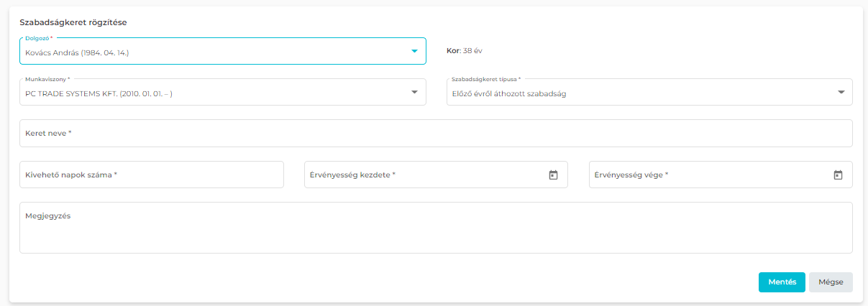Focus the Kivehető napok száma field
This screenshot has width=868, height=306.
[151, 175]
